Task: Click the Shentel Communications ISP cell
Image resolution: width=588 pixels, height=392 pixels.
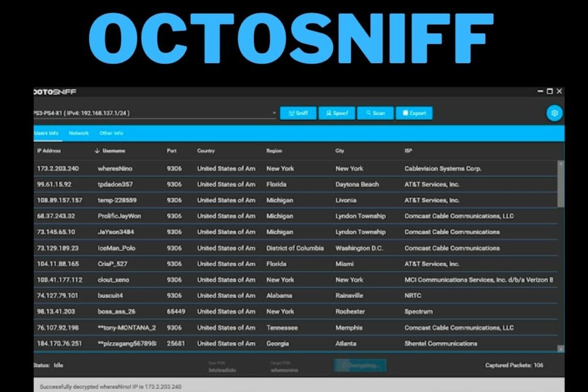Action: (440, 343)
